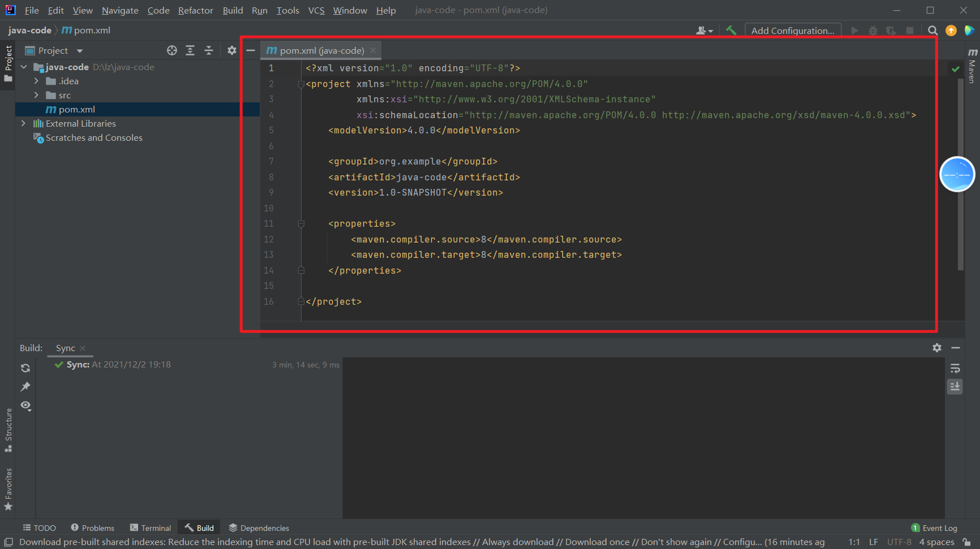The width and height of the screenshot is (980, 549).
Task: Toggle the Favorites tool window side tab
Action: click(8, 490)
